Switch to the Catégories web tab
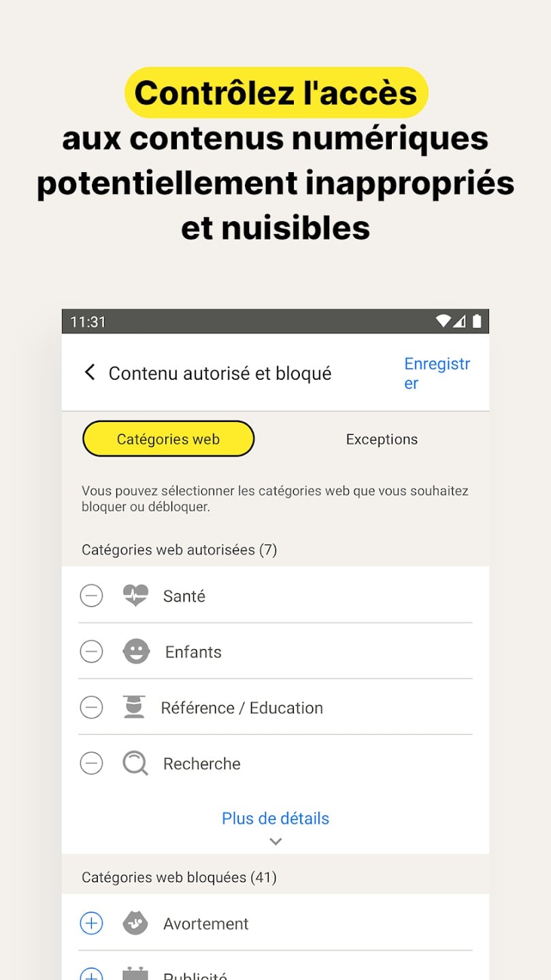 click(x=168, y=439)
